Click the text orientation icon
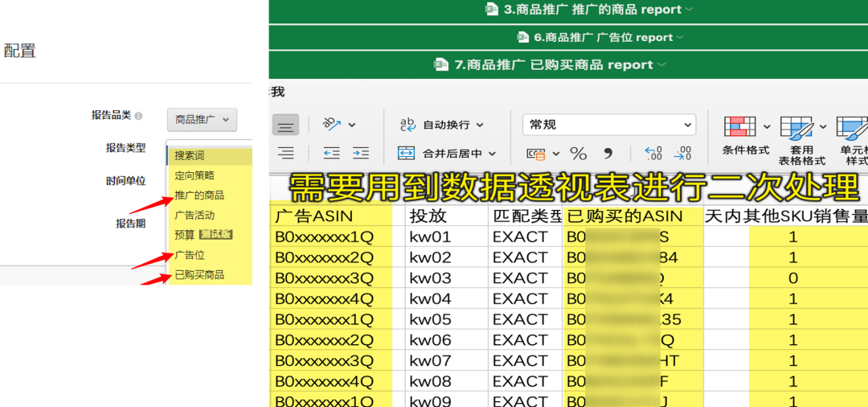This screenshot has width=868, height=407. click(x=334, y=125)
